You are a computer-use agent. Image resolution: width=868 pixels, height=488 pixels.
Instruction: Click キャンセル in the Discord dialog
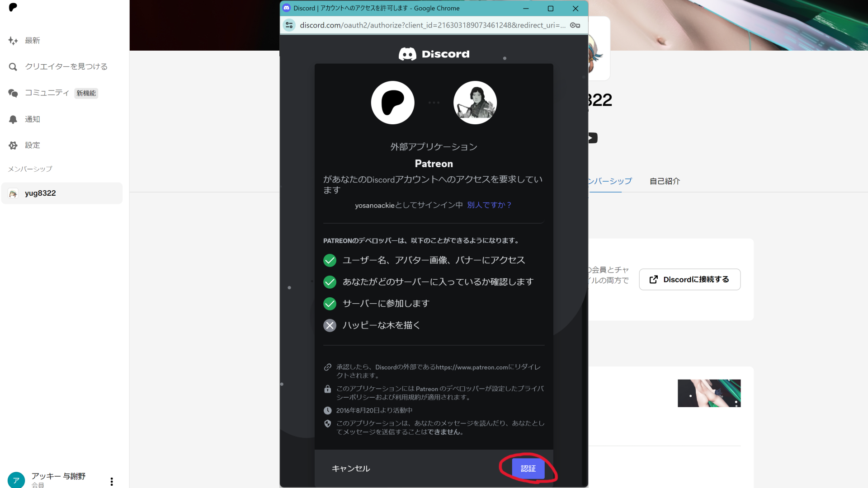click(351, 469)
